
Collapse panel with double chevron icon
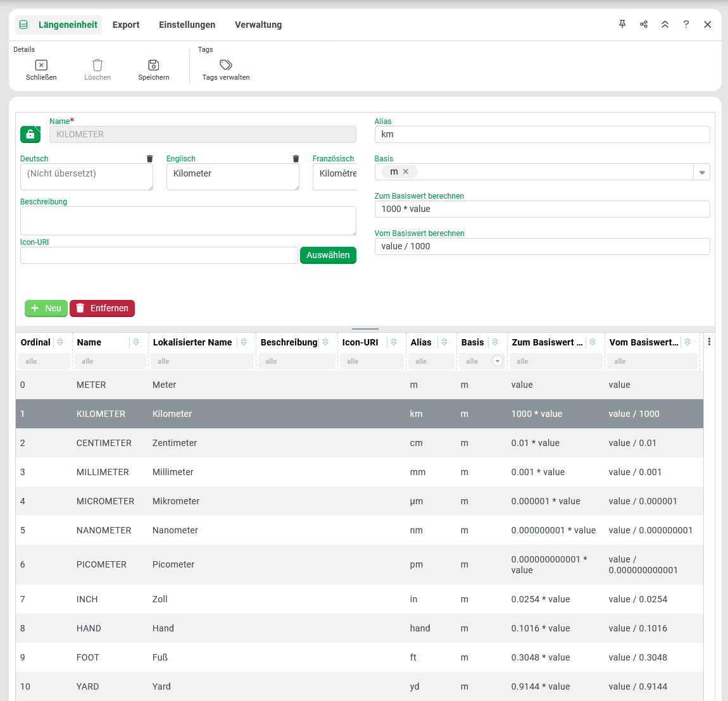tap(665, 24)
